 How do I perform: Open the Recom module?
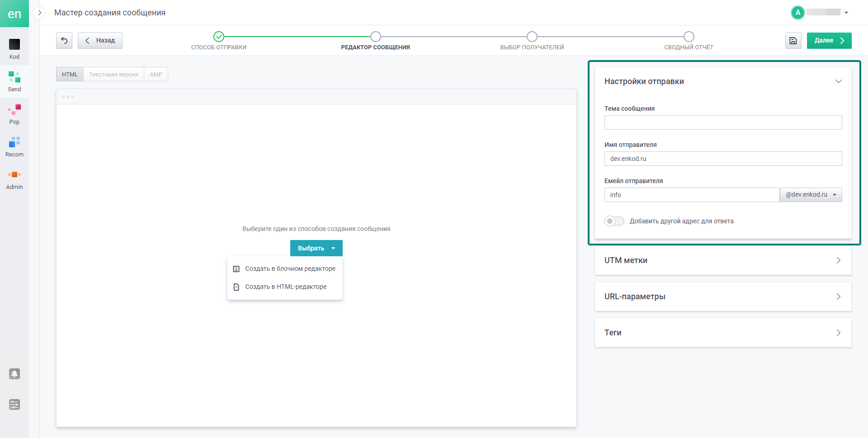14,146
